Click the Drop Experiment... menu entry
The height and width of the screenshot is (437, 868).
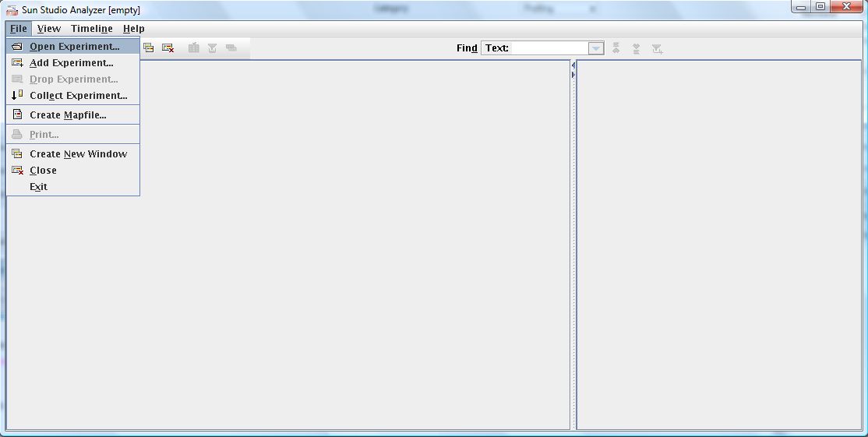72,79
